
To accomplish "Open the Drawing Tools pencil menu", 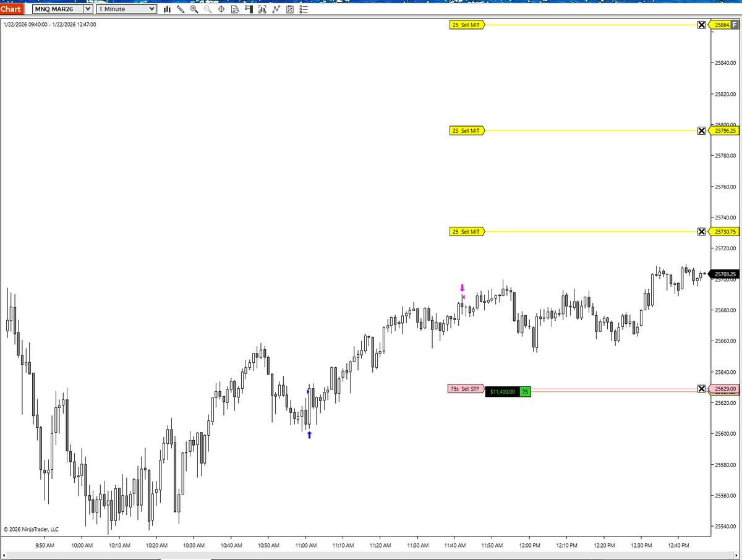I will tap(181, 9).
